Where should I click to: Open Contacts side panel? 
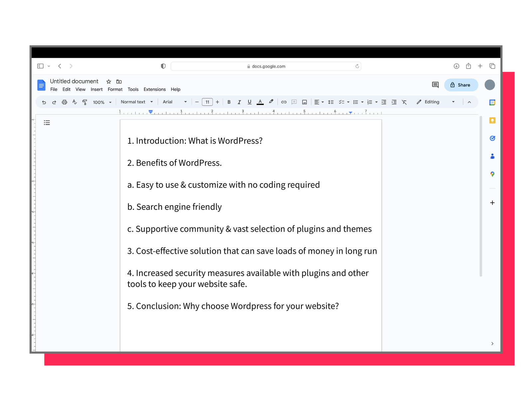492,156
